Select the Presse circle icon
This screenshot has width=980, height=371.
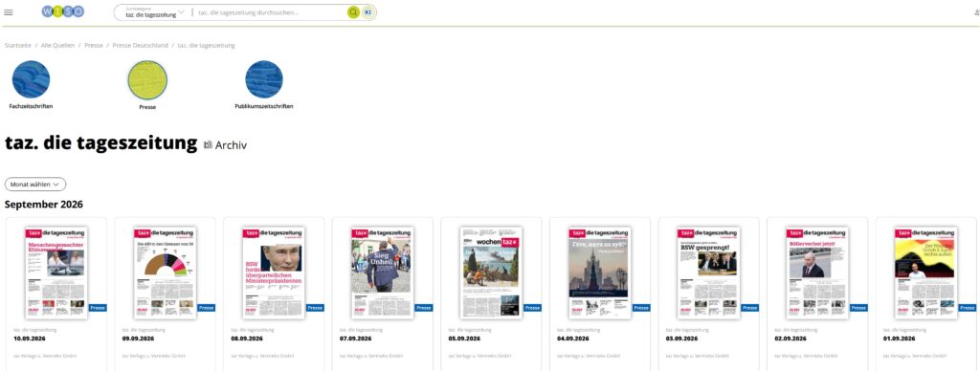click(x=147, y=80)
